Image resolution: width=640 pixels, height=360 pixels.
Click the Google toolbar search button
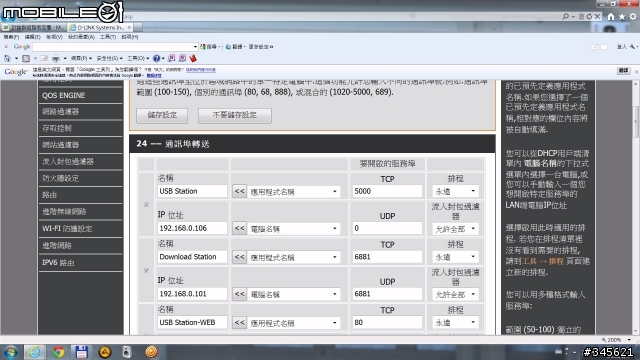click(x=209, y=47)
